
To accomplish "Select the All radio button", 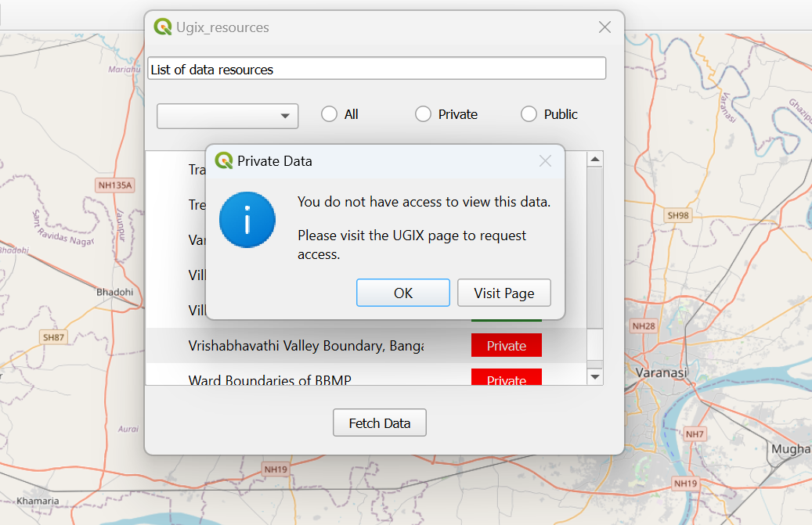I will point(329,113).
